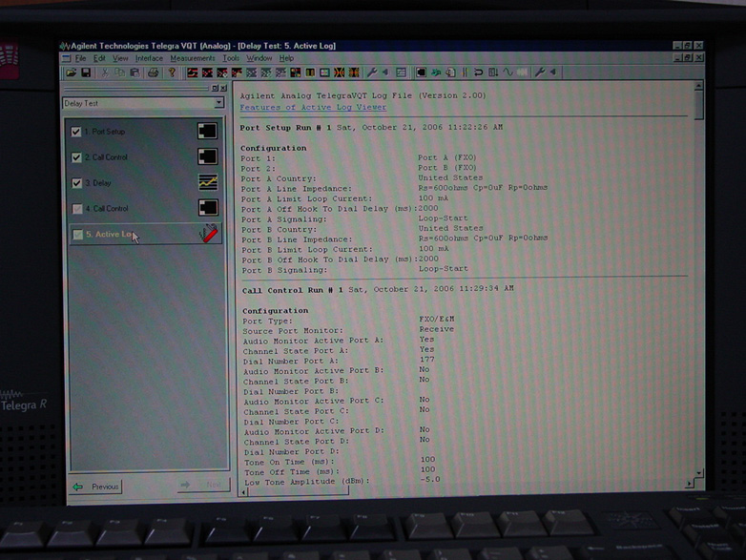Click the list table icon after first wrench
The height and width of the screenshot is (560, 746).
point(401,73)
